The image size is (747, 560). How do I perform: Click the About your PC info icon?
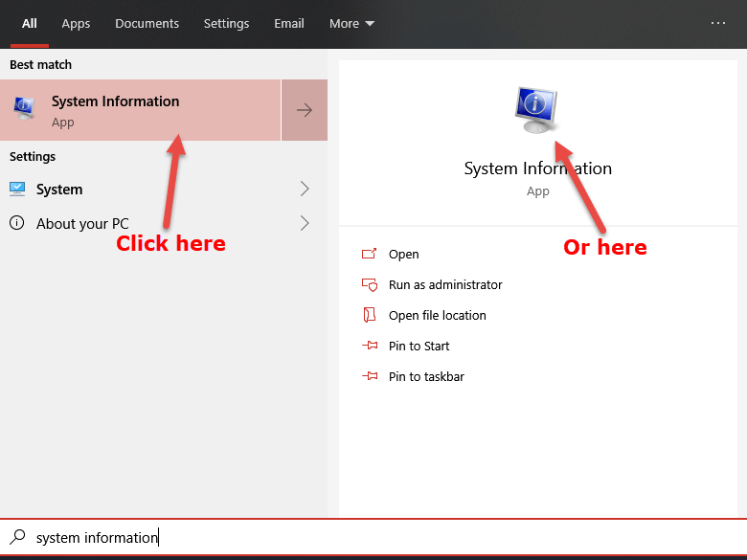16,223
